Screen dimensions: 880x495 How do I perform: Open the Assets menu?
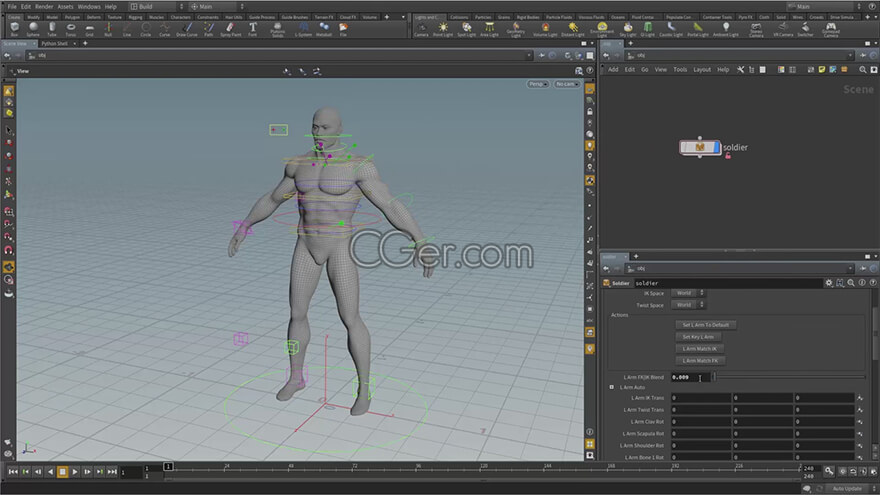coord(65,7)
